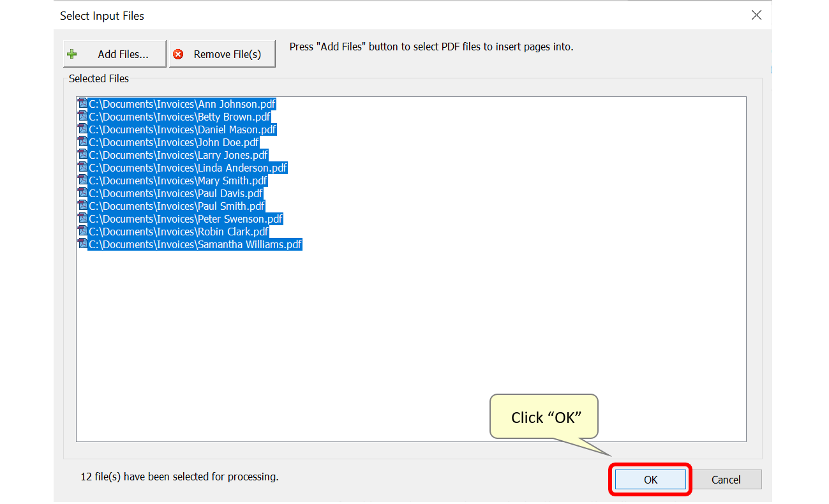The height and width of the screenshot is (504, 829).
Task: Click the 'Selected Files' group label
Action: click(x=99, y=78)
